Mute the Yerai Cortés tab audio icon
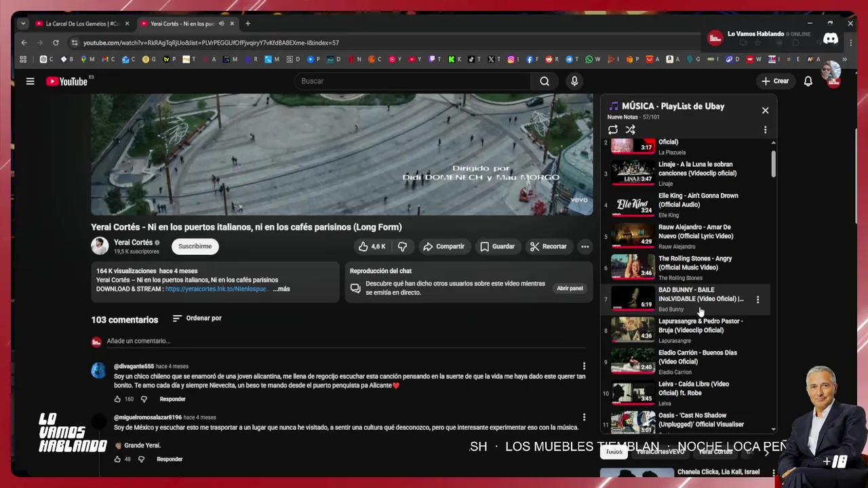Image resolution: width=868 pixels, height=488 pixels. 221,24
